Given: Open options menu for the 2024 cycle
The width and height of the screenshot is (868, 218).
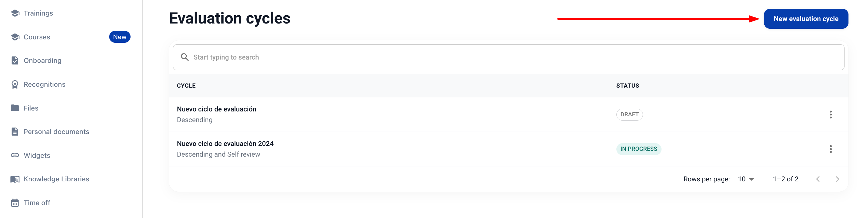Looking at the screenshot, I should pyautogui.click(x=830, y=149).
